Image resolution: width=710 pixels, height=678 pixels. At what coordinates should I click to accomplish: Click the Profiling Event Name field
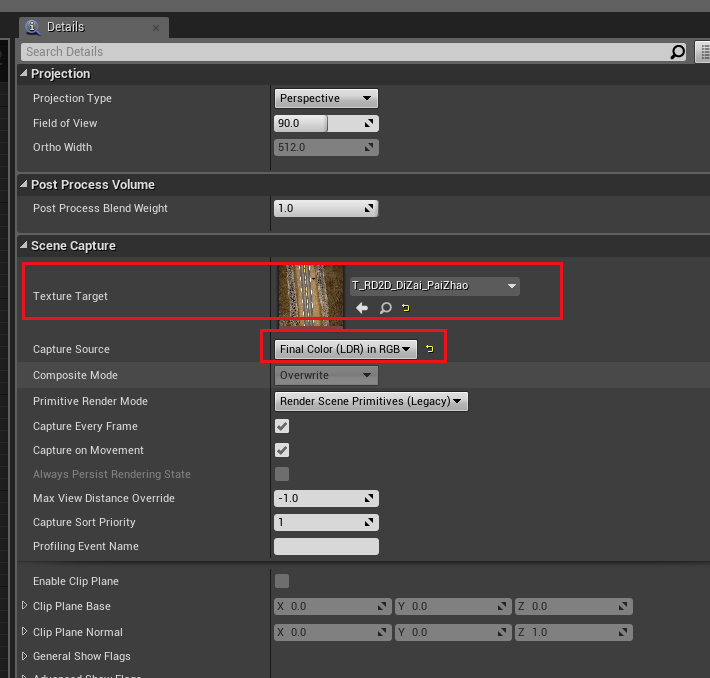[x=326, y=546]
